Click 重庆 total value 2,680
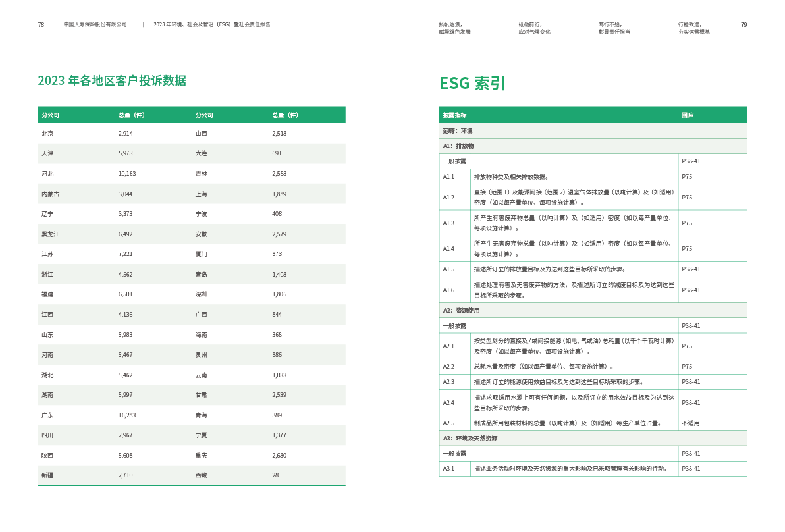Screen dimensions: 785x532 pos(279,456)
